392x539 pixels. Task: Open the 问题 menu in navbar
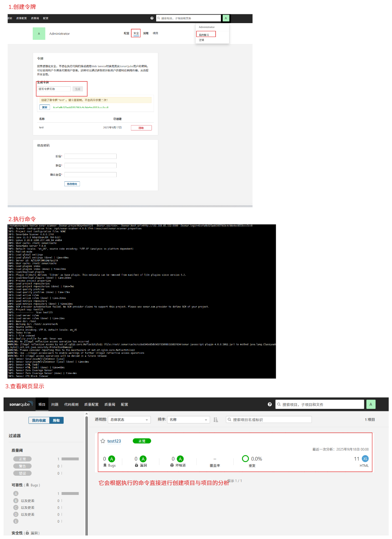coord(55,404)
